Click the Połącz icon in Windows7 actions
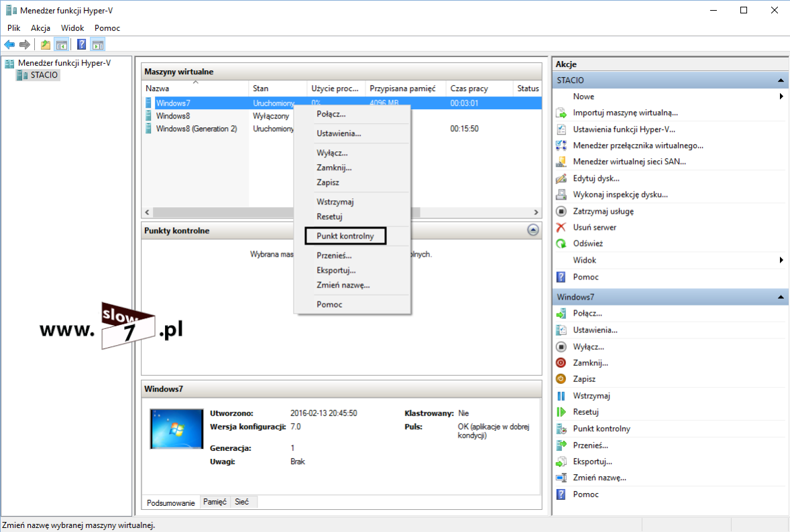This screenshot has width=790, height=532. pyautogui.click(x=561, y=314)
